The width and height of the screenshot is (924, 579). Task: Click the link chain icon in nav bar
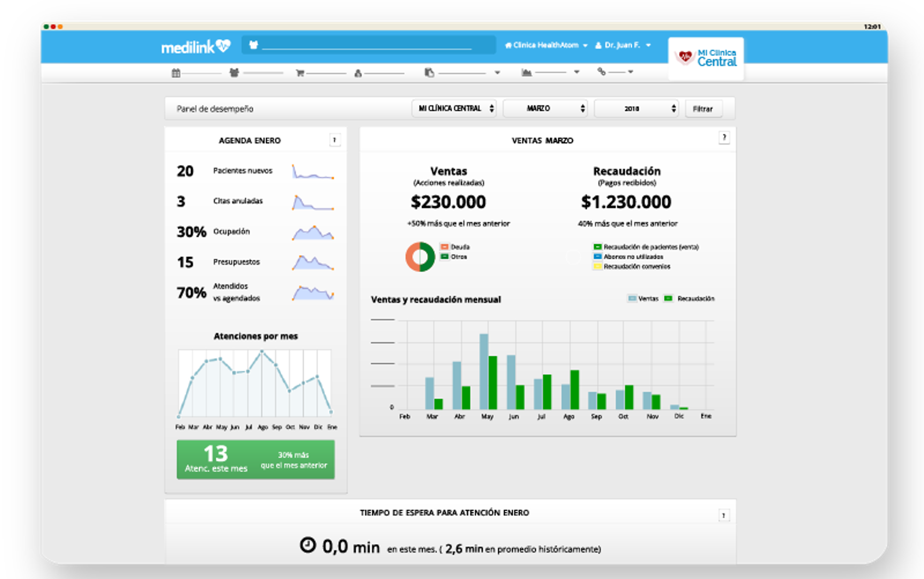tap(601, 72)
